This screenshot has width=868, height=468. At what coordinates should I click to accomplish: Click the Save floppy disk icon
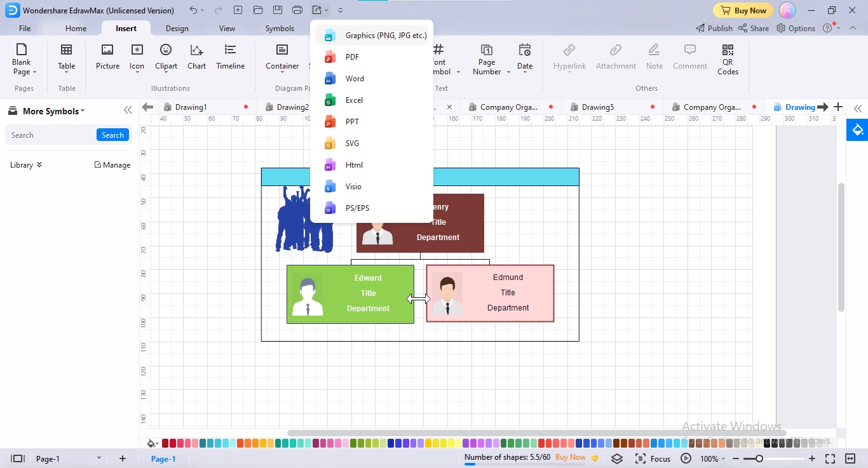pos(278,10)
